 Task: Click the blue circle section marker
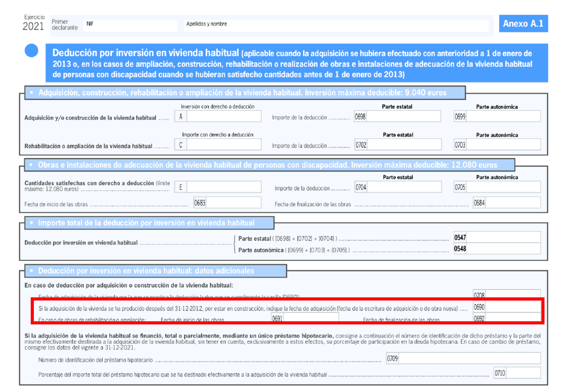pyautogui.click(x=32, y=51)
